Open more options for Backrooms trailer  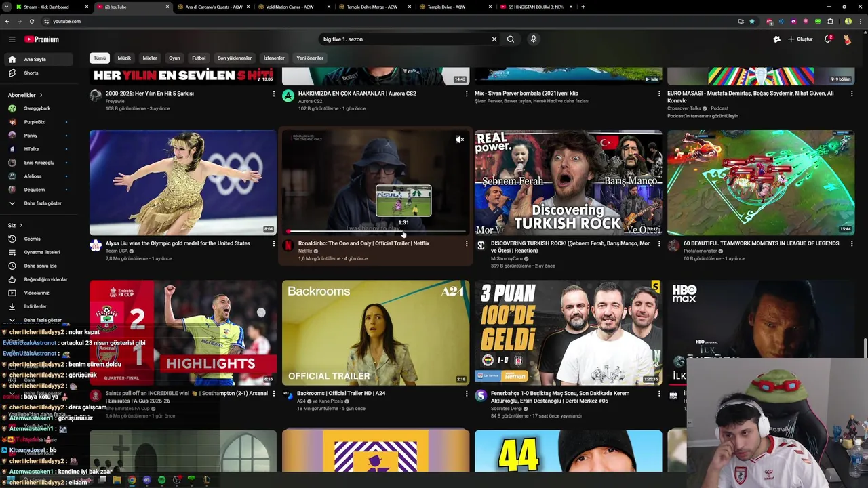pos(467,394)
